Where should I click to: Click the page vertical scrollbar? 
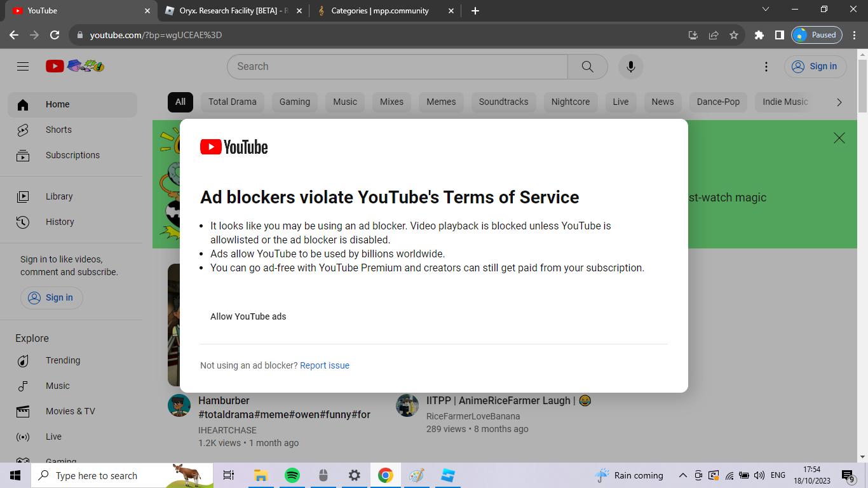coord(862,86)
